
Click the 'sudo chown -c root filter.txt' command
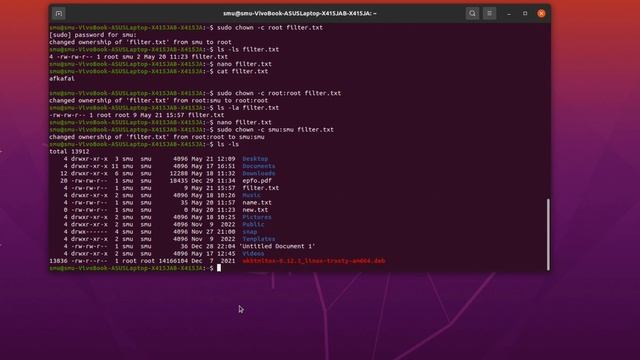point(270,28)
